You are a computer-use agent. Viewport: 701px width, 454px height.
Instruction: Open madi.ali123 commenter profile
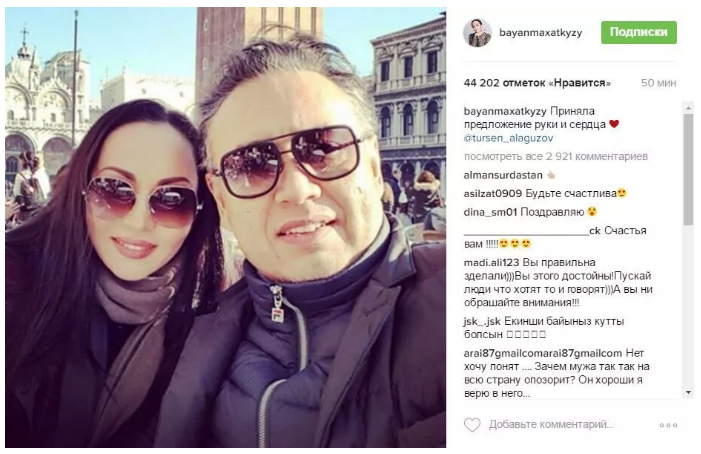(491, 262)
